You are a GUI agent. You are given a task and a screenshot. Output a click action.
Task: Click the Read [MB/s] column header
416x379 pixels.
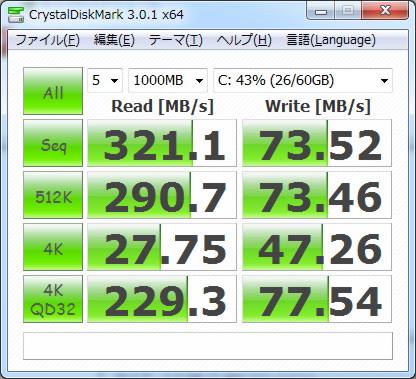coord(162,107)
